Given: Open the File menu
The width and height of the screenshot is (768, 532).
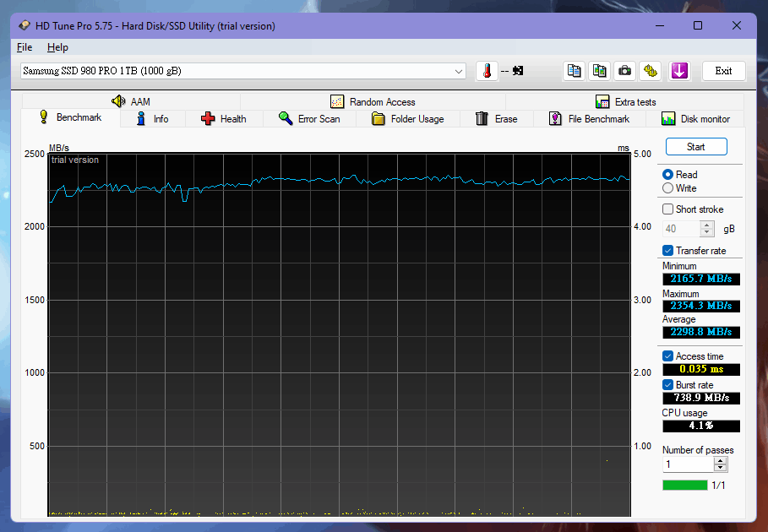Looking at the screenshot, I should coord(25,47).
